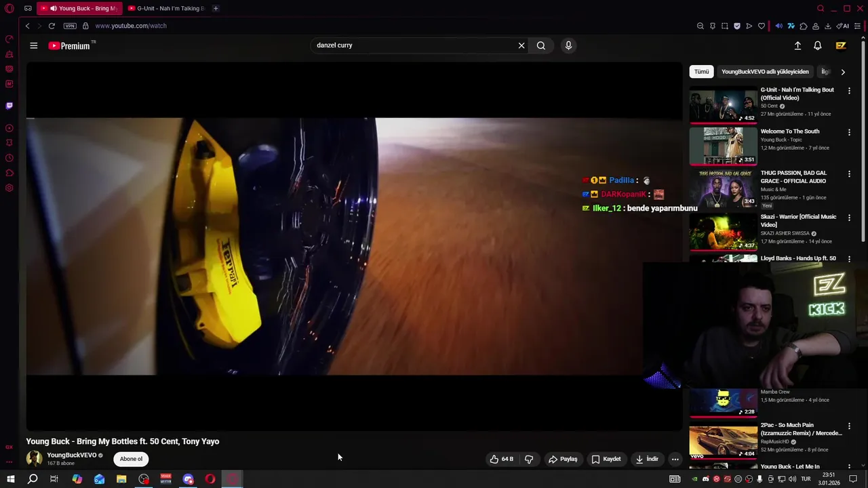Share video via Paylaş button
The width and height of the screenshot is (868, 488).
coord(563,459)
